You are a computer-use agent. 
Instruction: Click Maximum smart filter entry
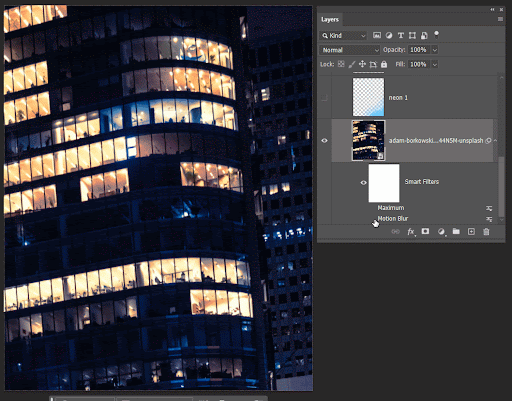click(391, 208)
